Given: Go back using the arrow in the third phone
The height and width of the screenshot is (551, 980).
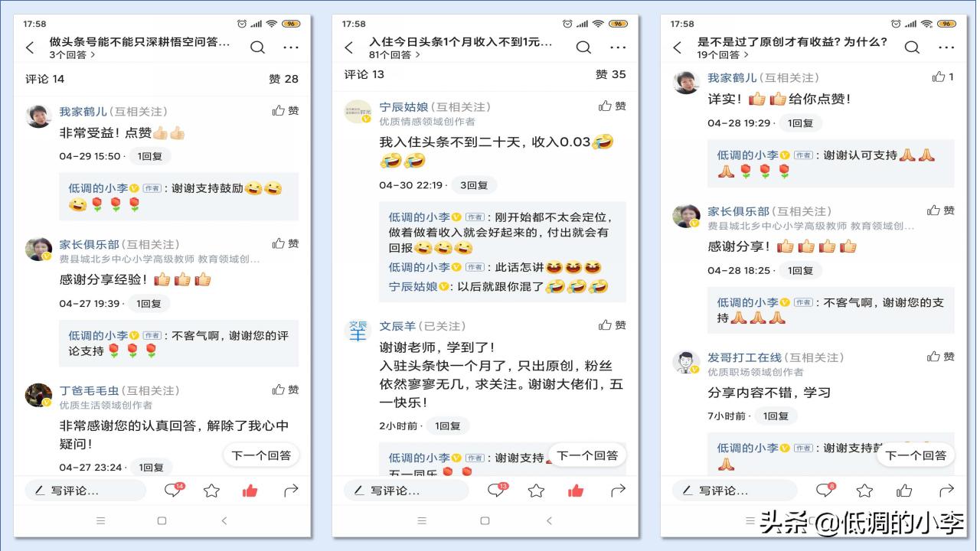Looking at the screenshot, I should [677, 47].
